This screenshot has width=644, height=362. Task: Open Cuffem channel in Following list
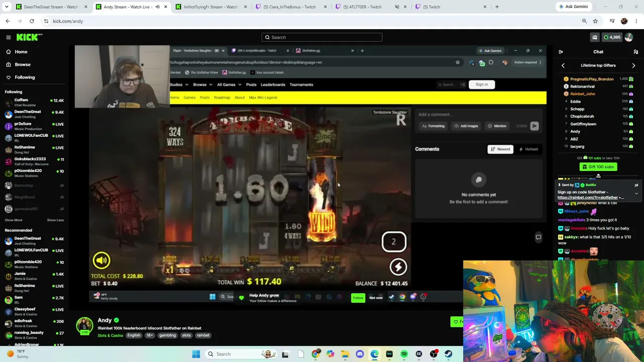34,102
